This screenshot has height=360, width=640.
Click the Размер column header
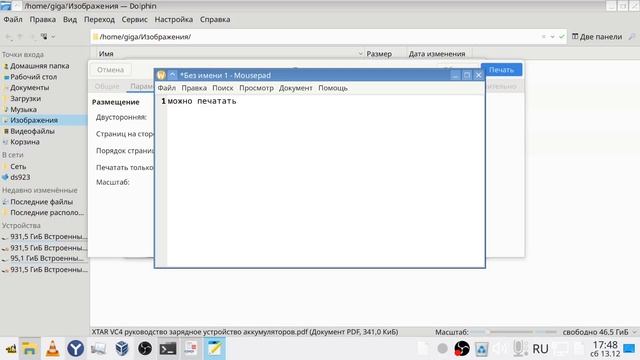coord(379,53)
